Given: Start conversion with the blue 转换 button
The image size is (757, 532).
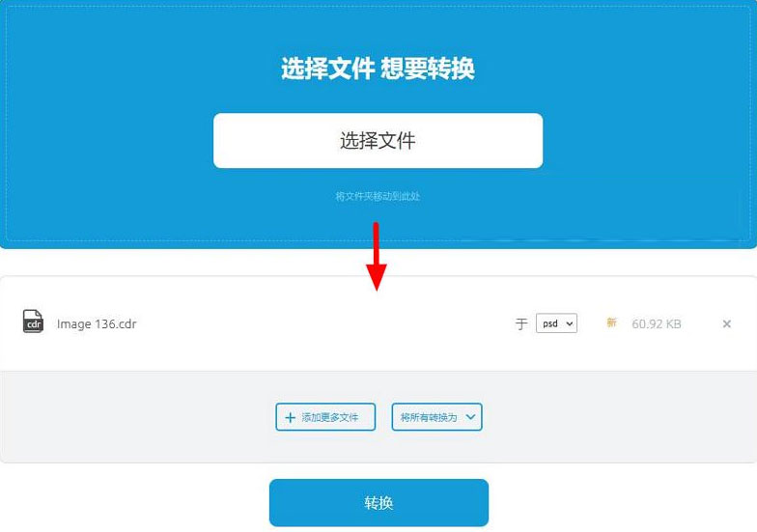Looking at the screenshot, I should [378, 502].
